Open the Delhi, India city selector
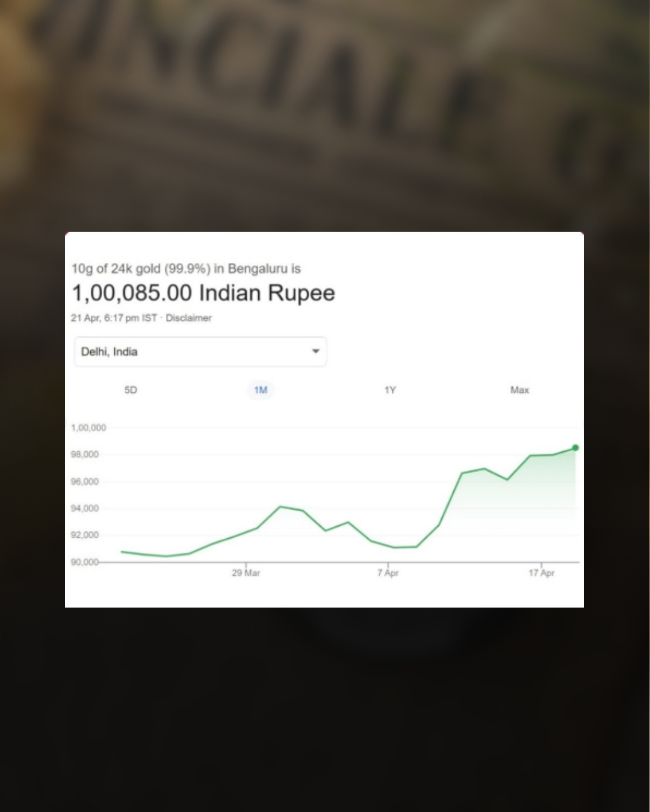This screenshot has width=650, height=812. [x=193, y=352]
